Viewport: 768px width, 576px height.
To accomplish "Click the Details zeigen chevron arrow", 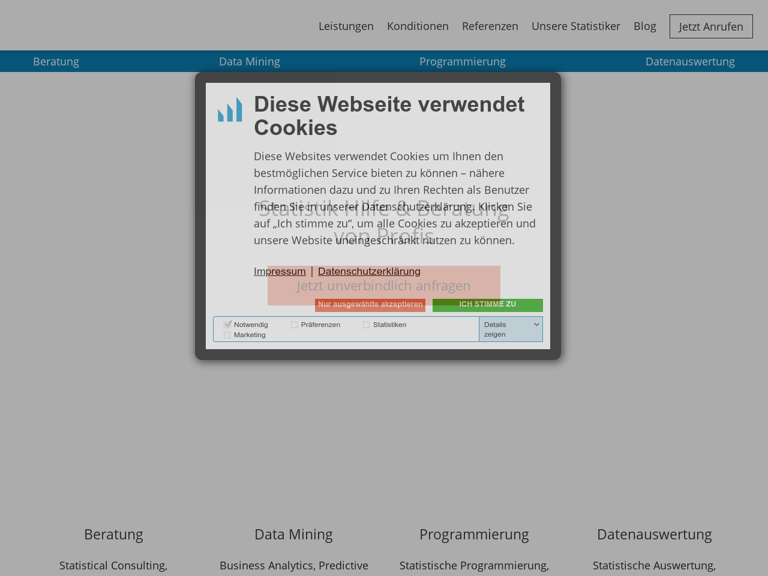I will (536, 324).
